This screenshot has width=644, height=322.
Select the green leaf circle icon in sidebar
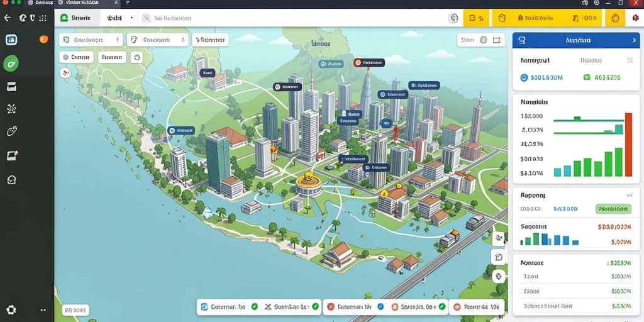(11, 64)
